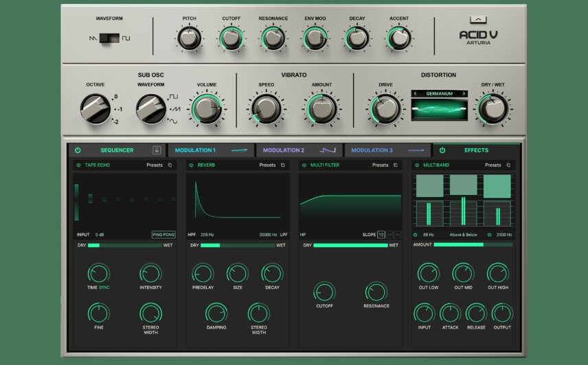The height and width of the screenshot is (365, 588).
Task: Click the Multiband Amount slider
Action: tap(473, 244)
